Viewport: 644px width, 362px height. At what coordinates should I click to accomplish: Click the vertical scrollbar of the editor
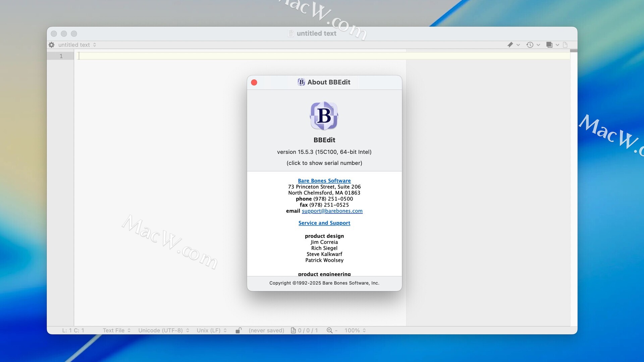point(574,188)
